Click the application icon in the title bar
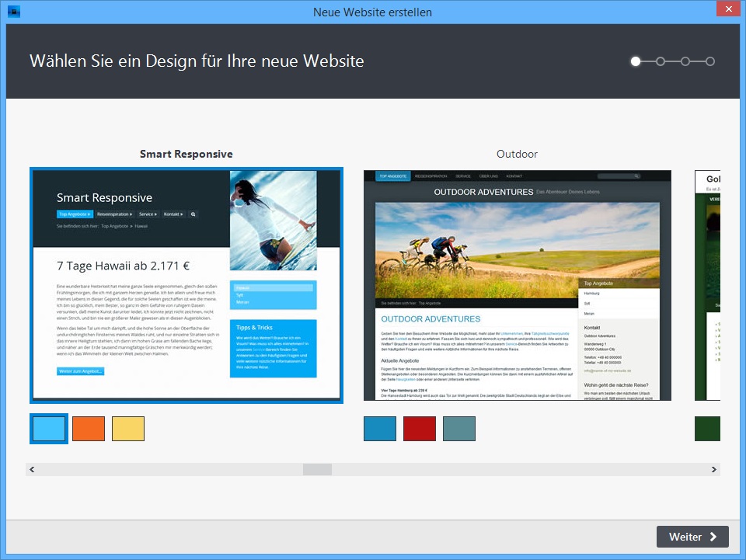The height and width of the screenshot is (560, 746). 13,12
